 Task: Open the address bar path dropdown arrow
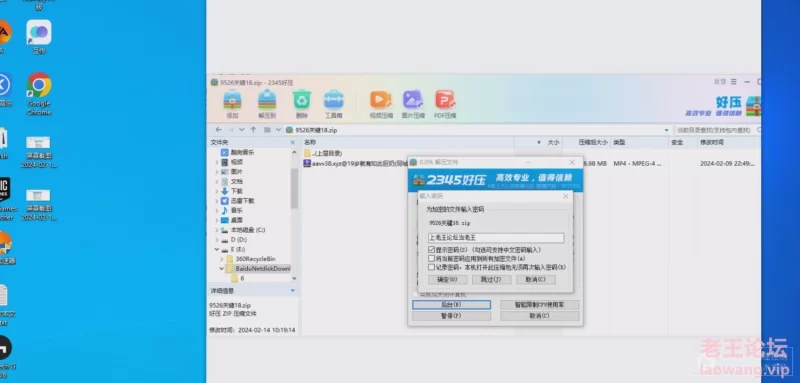[x=666, y=130]
